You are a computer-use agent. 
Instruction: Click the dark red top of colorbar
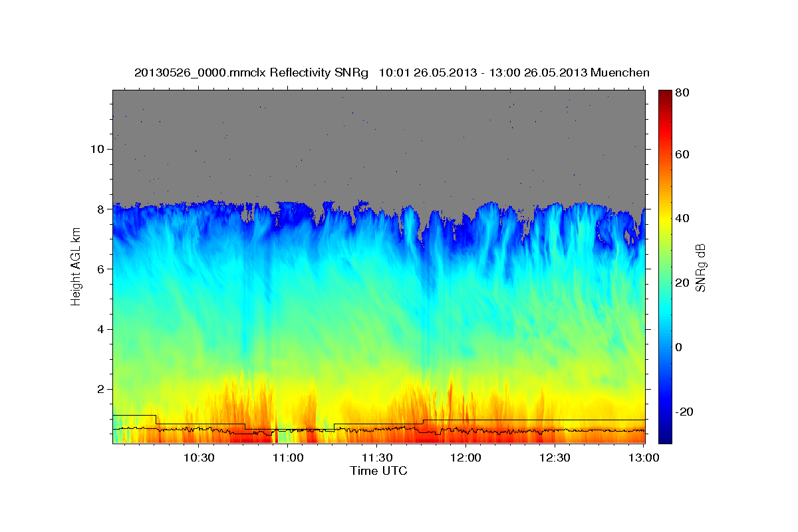[x=665, y=96]
